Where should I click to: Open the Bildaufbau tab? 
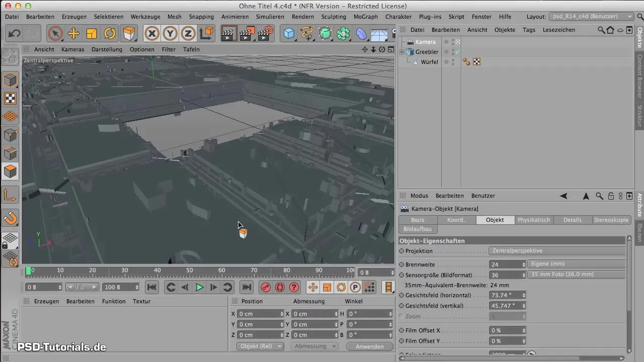[x=418, y=229]
